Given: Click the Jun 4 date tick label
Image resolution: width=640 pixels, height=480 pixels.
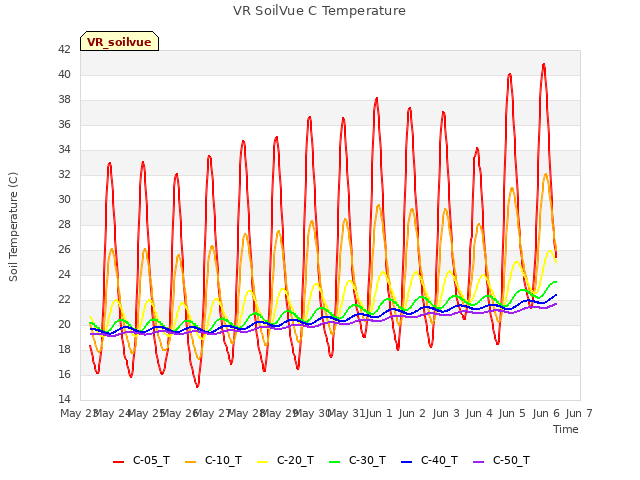Looking at the screenshot, I should pyautogui.click(x=479, y=413).
